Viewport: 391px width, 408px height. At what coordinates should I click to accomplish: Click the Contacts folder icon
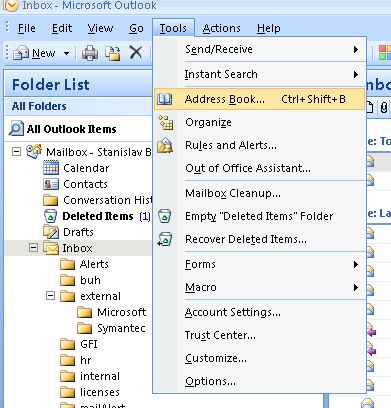(x=51, y=184)
